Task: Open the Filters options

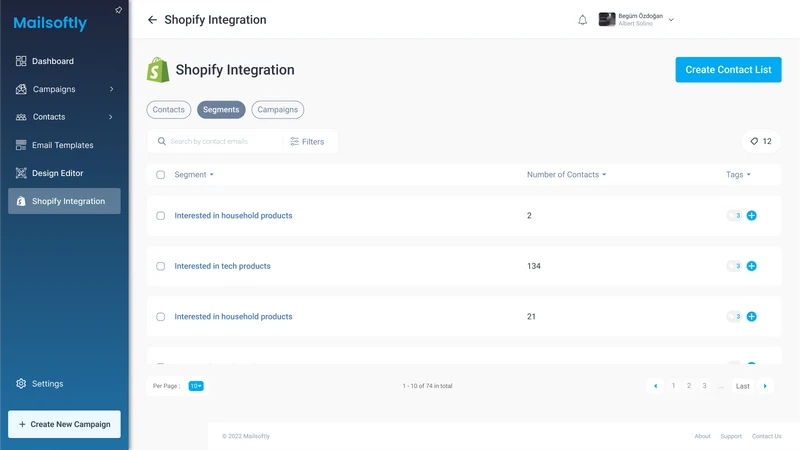Action: click(307, 141)
